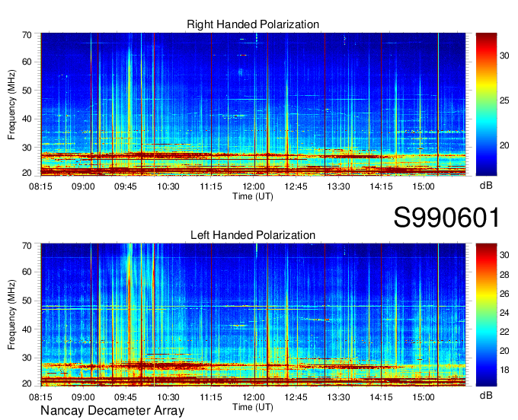Viewport: 518px width, 420px height.
Task: Click the 20 frequency tick on the Right Handed plot
Action: (x=27, y=173)
